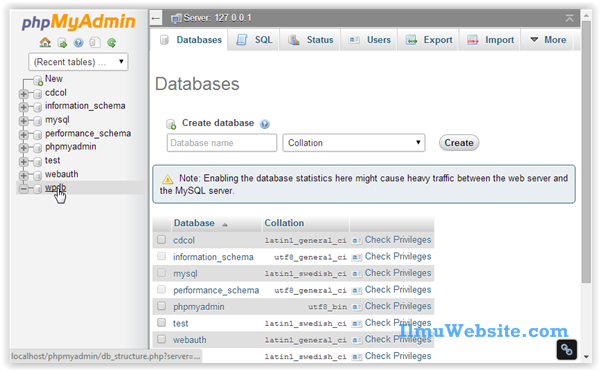Click the mysql database icon in tree

click(37, 121)
